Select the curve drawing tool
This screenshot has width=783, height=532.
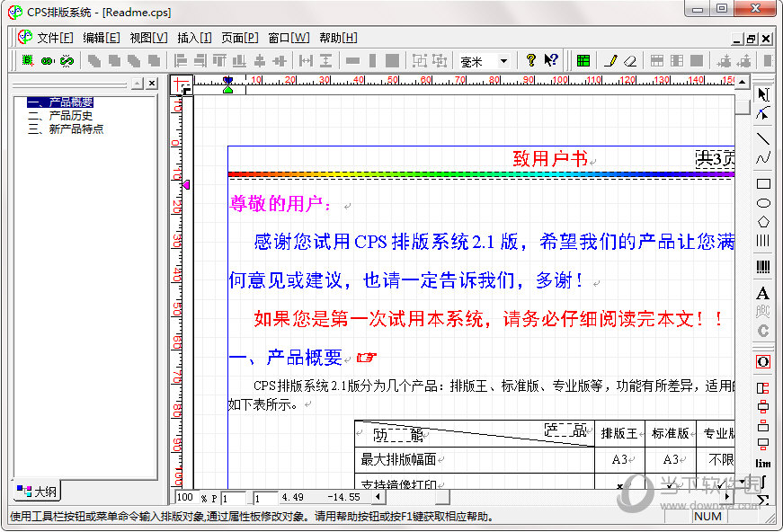click(763, 159)
